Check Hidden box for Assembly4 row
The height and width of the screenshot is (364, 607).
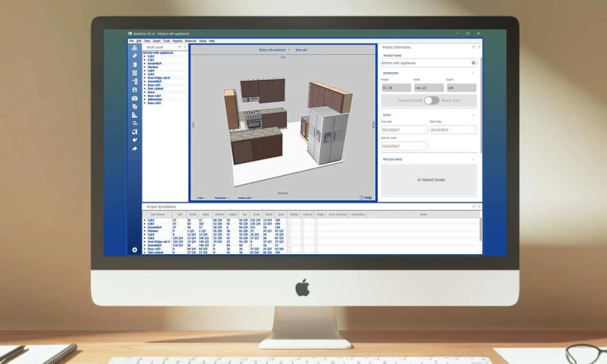(289, 227)
